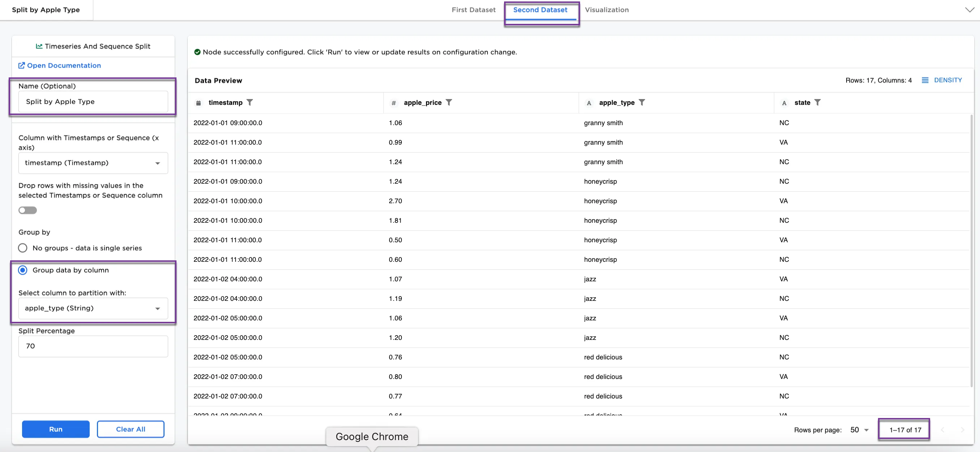Toggle the drop rows with missing values switch
Viewport: 980px width, 452px height.
coord(28,210)
